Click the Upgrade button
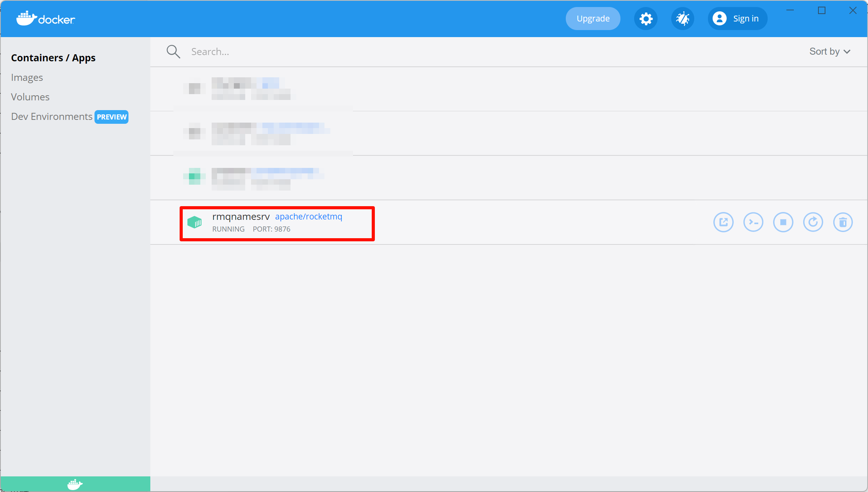The image size is (868, 492). 593,18
